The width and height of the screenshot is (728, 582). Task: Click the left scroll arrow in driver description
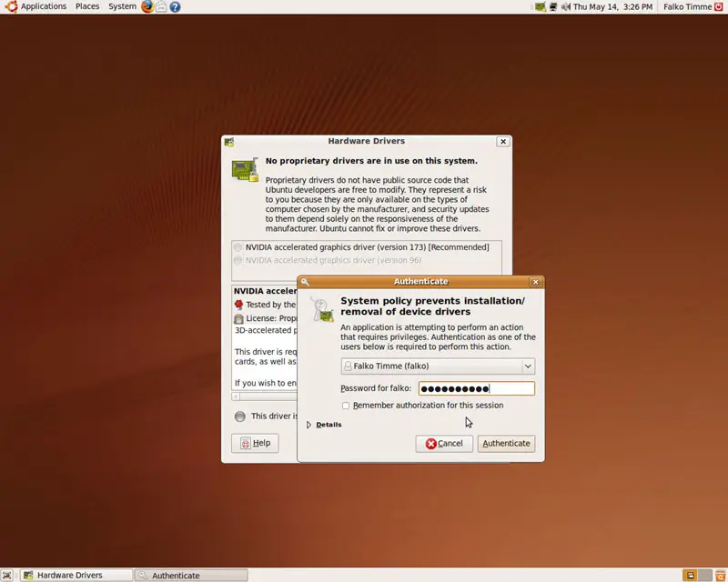point(236,396)
